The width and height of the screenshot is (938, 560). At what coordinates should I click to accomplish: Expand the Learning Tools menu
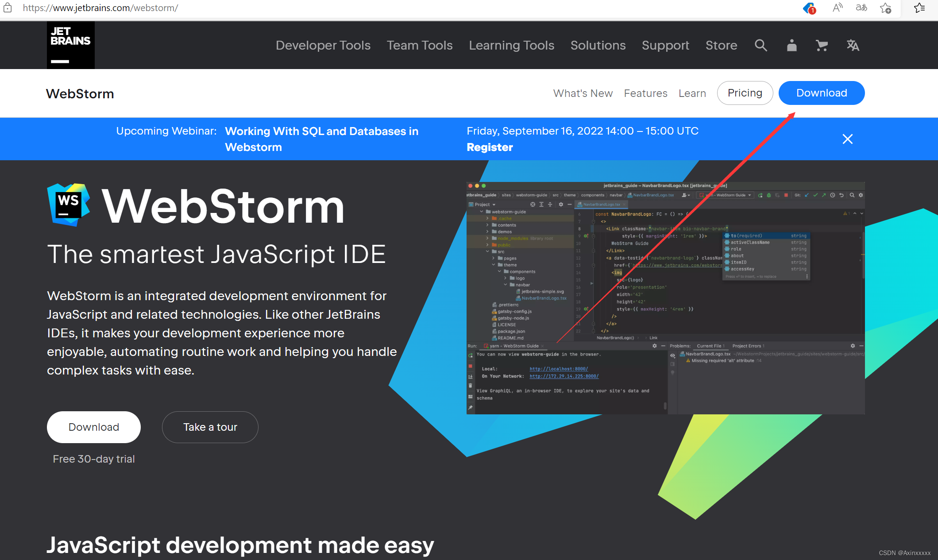pos(511,45)
